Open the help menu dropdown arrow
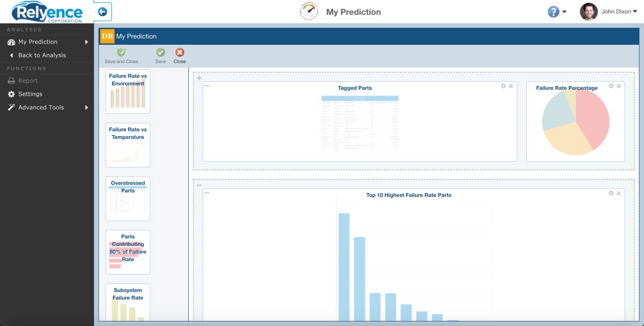Image resolution: width=644 pixels, height=326 pixels. click(563, 13)
